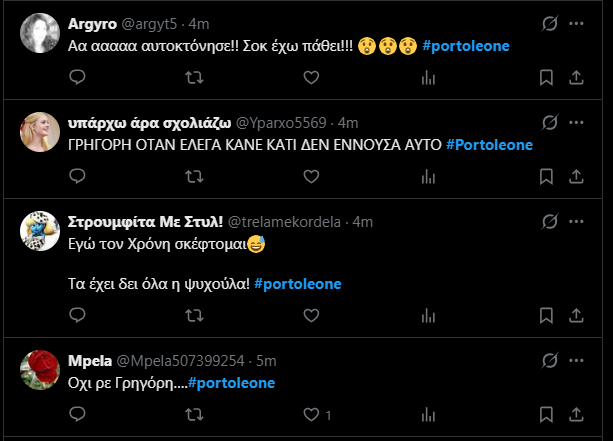This screenshot has height=441, width=613.
Task: Open the red rose avatar of Mpela
Action: click(38, 370)
